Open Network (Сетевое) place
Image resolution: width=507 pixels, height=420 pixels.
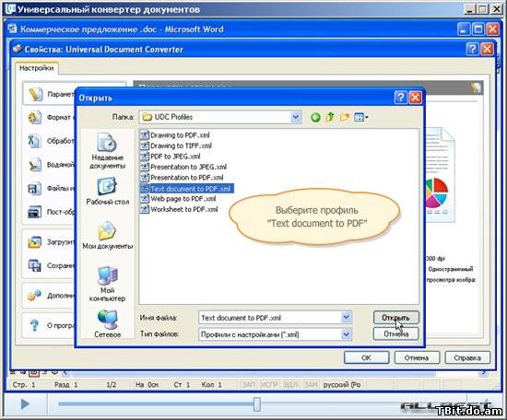[x=107, y=323]
